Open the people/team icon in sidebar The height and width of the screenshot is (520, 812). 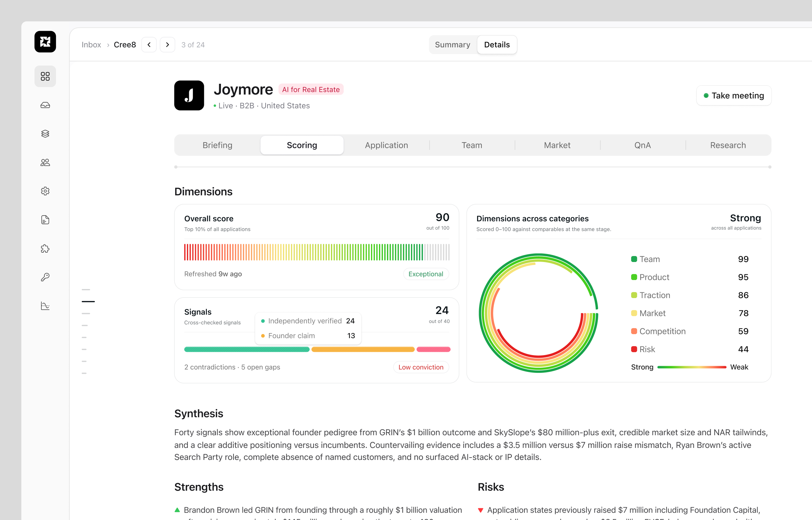[45, 163]
